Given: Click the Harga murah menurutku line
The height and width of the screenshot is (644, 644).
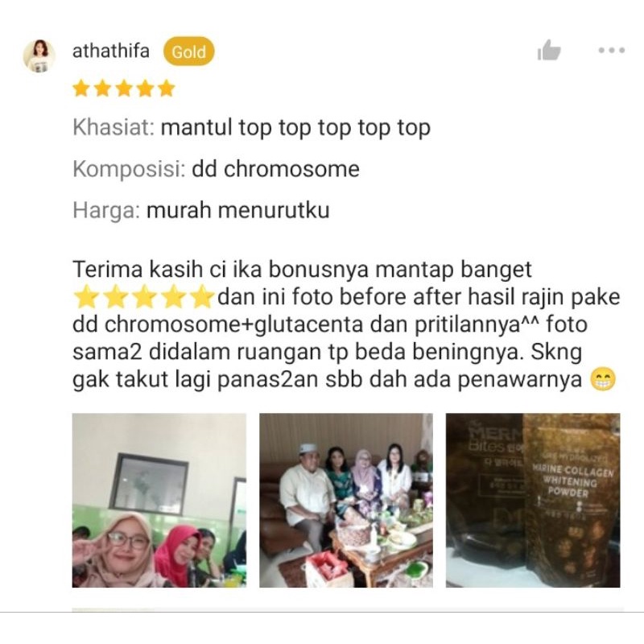Looking at the screenshot, I should pos(201,210).
